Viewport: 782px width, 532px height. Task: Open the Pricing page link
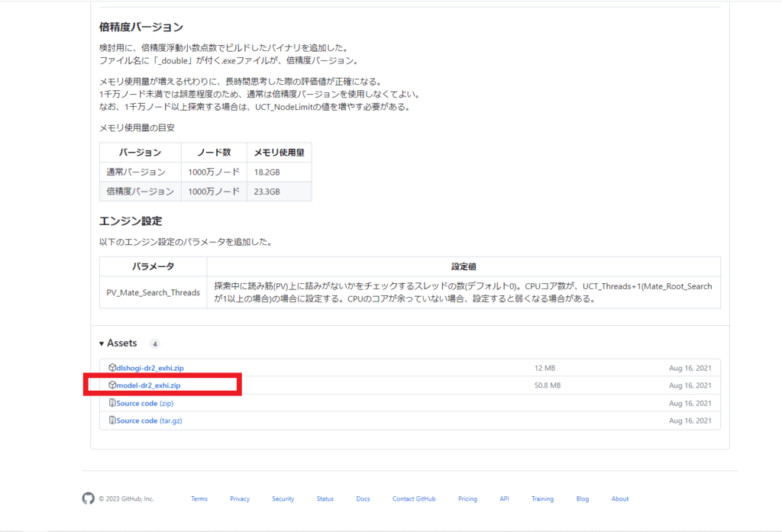click(x=467, y=498)
